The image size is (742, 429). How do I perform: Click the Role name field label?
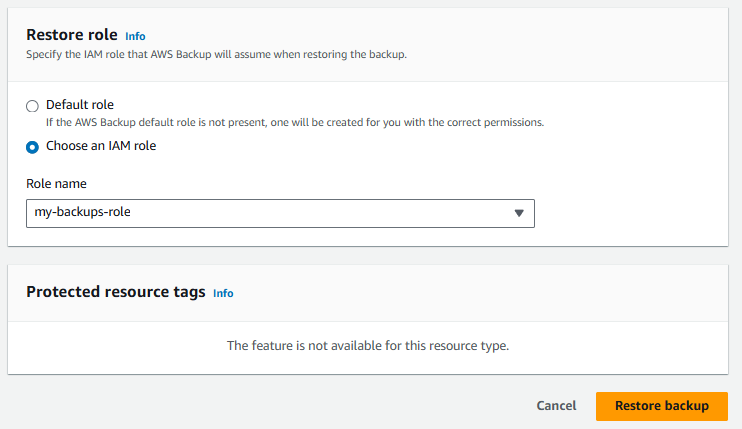click(56, 184)
